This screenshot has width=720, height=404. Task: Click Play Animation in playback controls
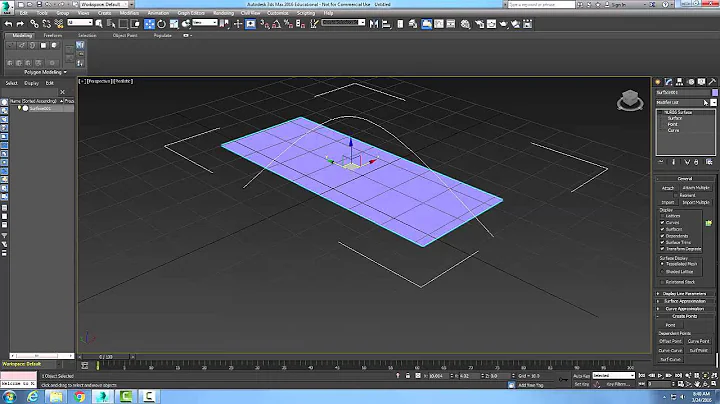[660, 376]
